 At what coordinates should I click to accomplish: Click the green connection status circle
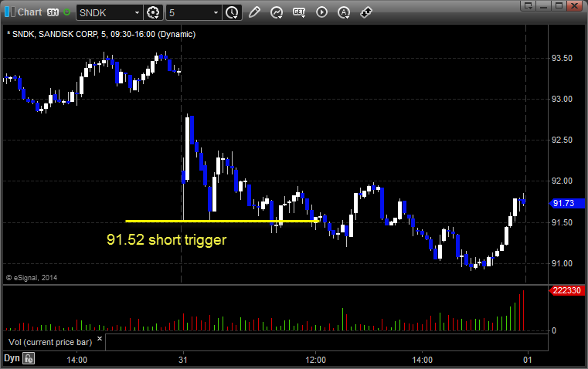(x=66, y=12)
